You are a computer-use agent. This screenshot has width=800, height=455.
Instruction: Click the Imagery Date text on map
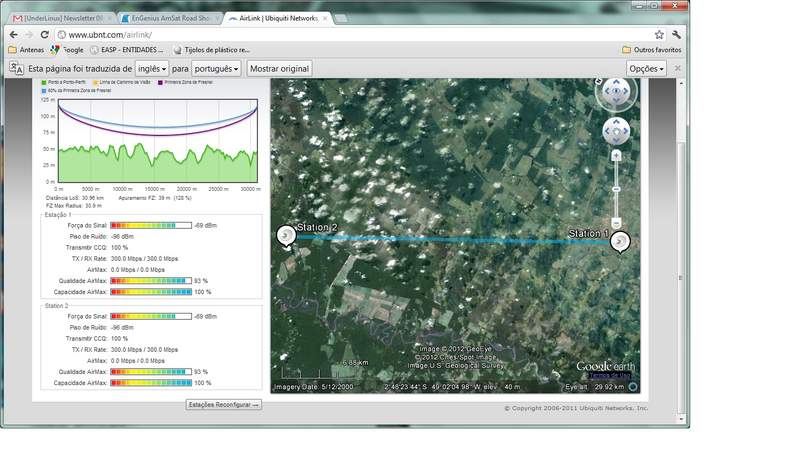[x=313, y=387]
